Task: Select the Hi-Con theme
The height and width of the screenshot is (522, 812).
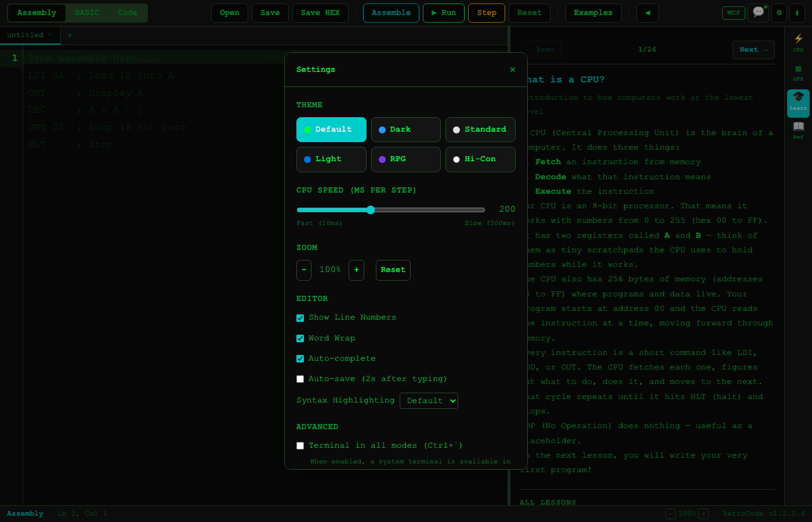Action: point(480,159)
